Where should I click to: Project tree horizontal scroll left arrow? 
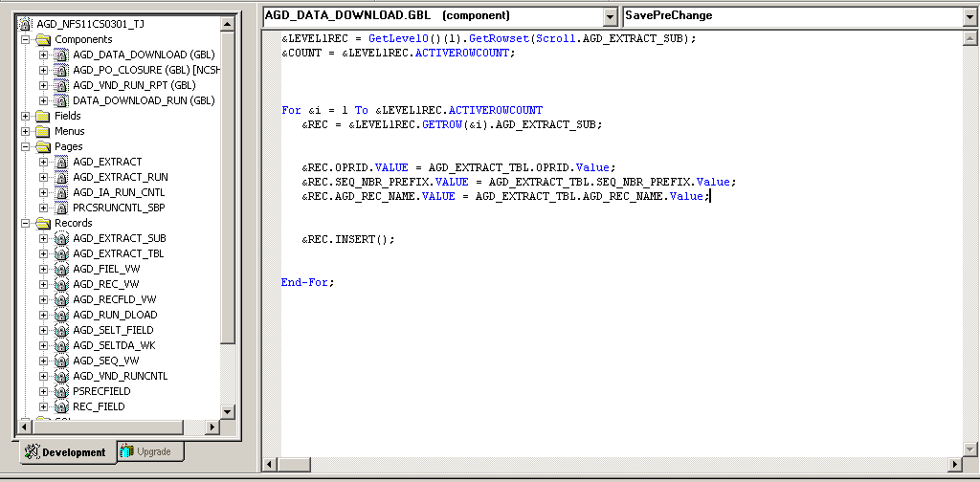tap(24, 427)
